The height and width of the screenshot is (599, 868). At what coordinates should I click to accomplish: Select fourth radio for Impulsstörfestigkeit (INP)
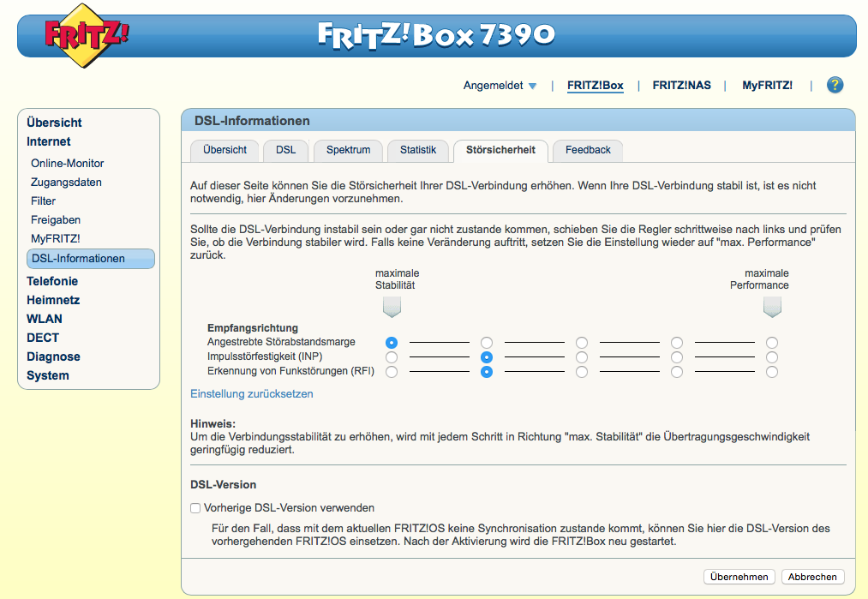tap(677, 357)
